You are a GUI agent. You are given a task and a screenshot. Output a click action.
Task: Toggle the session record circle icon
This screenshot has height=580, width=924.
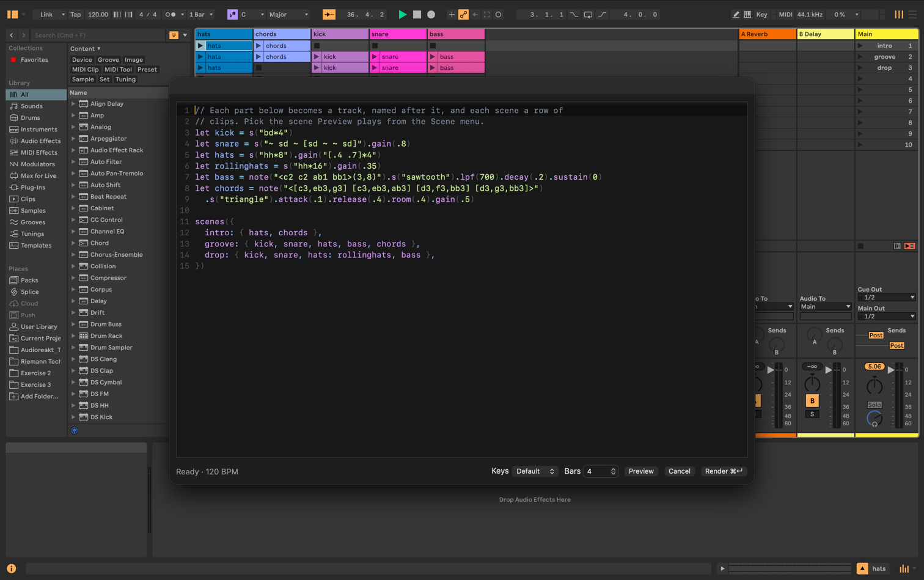tap(499, 15)
